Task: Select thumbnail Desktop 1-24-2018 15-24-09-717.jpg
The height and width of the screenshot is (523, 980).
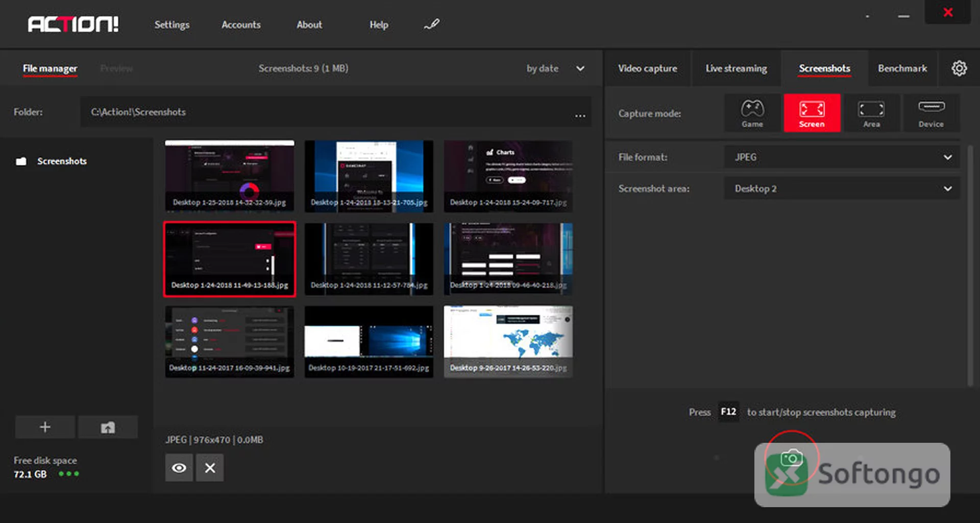Action: pyautogui.click(x=508, y=176)
